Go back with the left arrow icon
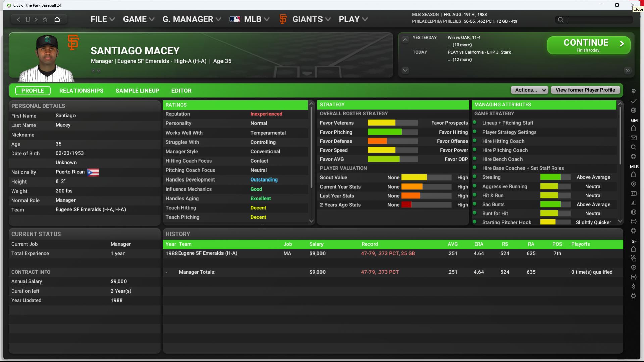 18,19
